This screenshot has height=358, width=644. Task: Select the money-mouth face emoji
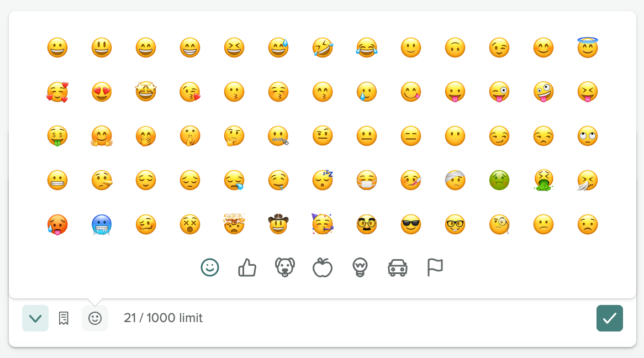point(57,136)
